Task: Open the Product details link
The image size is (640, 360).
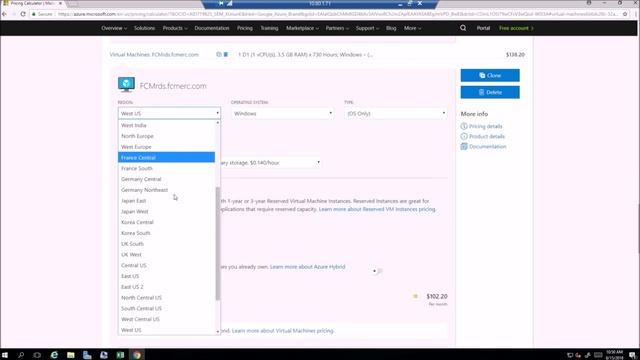Action: click(487, 136)
